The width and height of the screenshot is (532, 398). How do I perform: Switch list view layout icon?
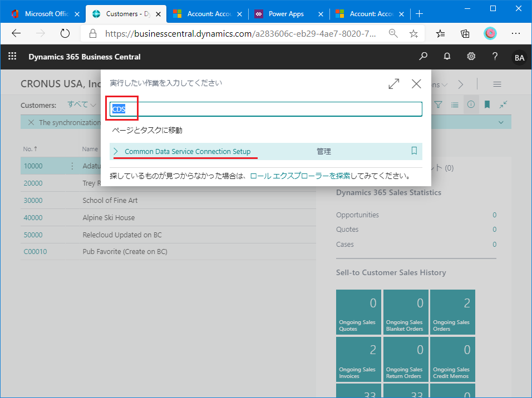(455, 105)
